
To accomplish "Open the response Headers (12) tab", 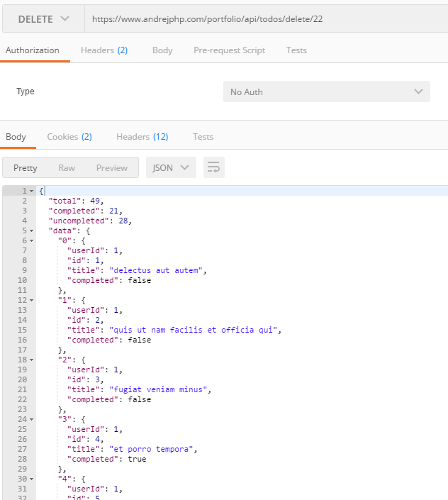I will pos(142,137).
